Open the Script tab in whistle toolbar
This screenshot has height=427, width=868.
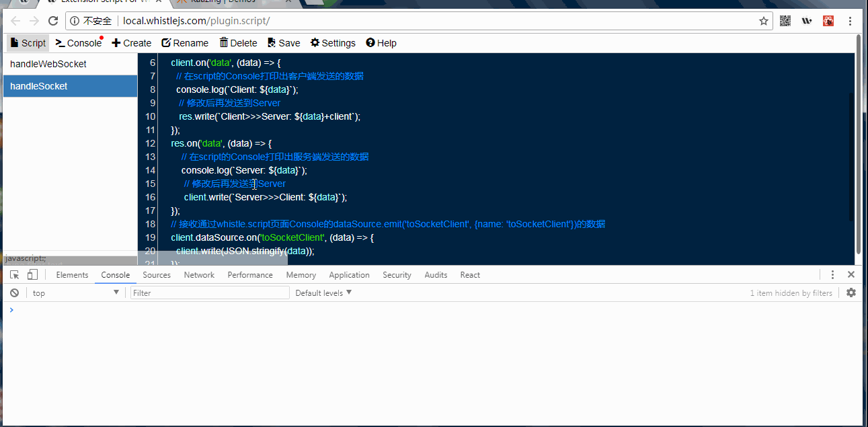pyautogui.click(x=28, y=43)
